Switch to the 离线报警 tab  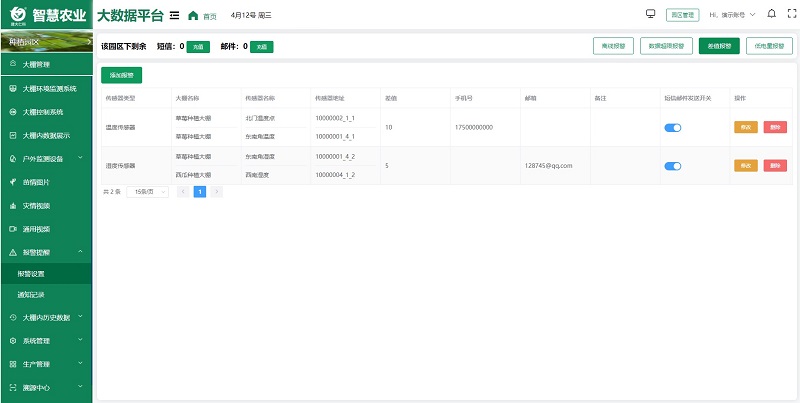(x=612, y=46)
